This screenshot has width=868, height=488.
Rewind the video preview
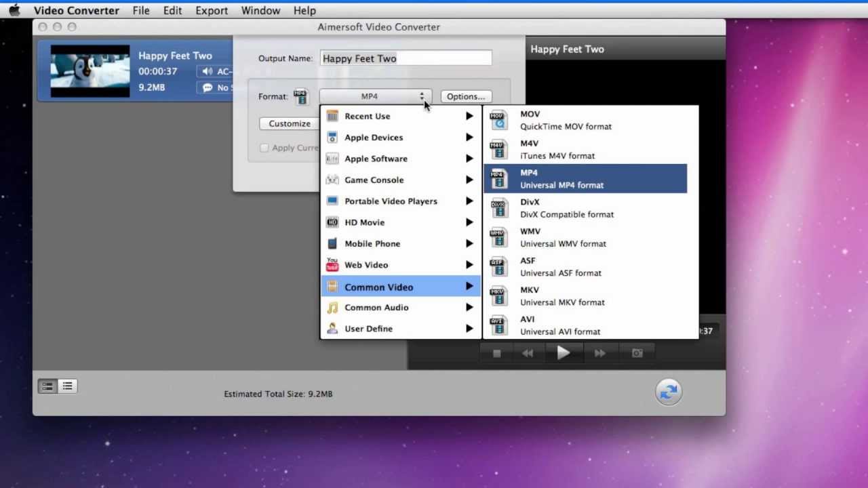pyautogui.click(x=528, y=353)
